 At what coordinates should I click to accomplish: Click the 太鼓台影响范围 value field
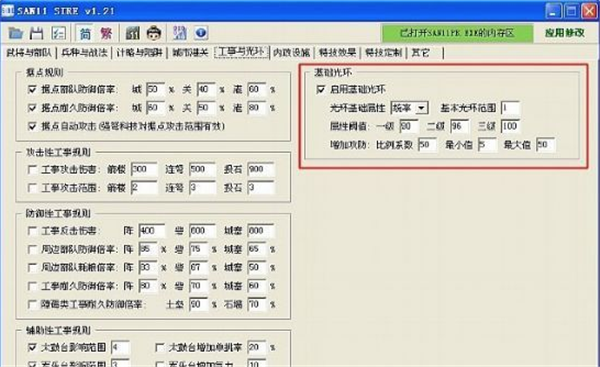coord(121,347)
